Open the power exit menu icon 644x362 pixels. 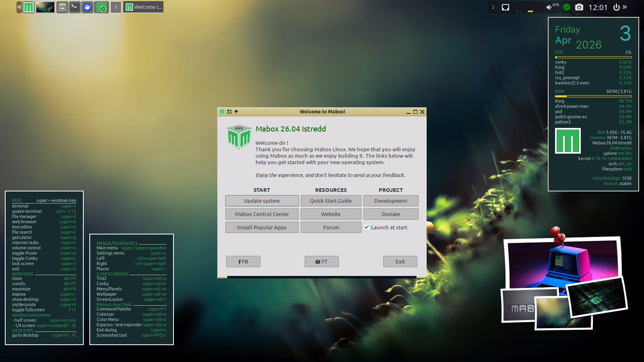point(616,7)
